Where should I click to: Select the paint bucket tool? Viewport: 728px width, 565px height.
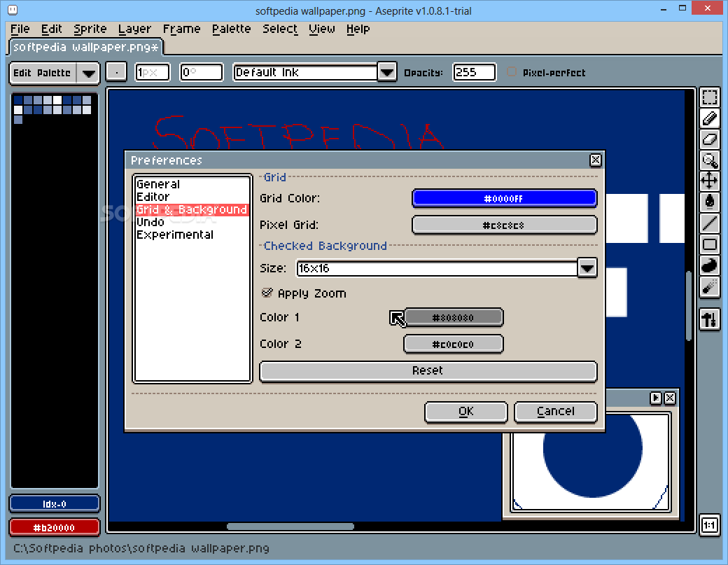(709, 202)
